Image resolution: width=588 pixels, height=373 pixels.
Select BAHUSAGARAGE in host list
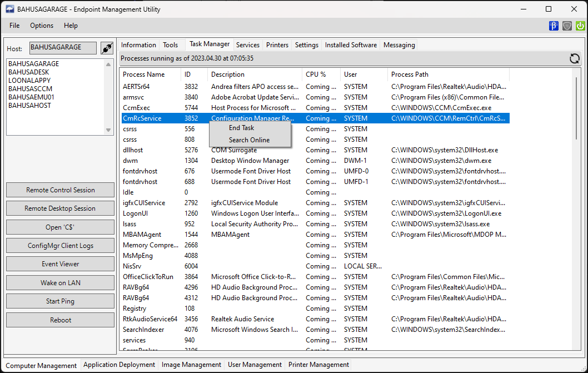click(34, 64)
